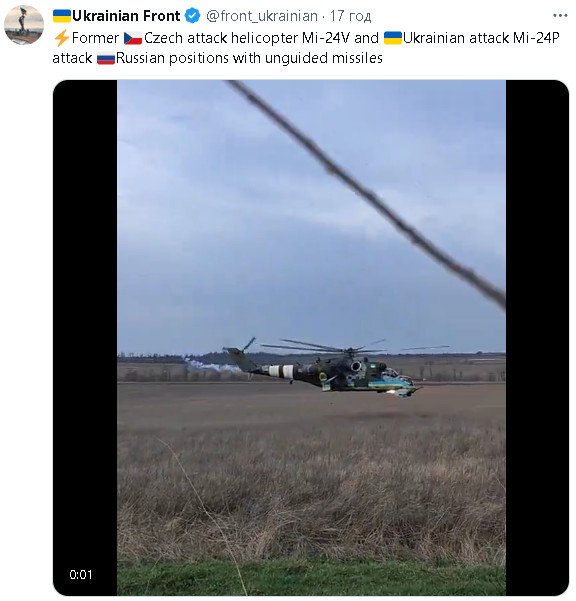Open the 'Ukrainian Front' display name link
The height and width of the screenshot is (601, 576).
point(126,16)
